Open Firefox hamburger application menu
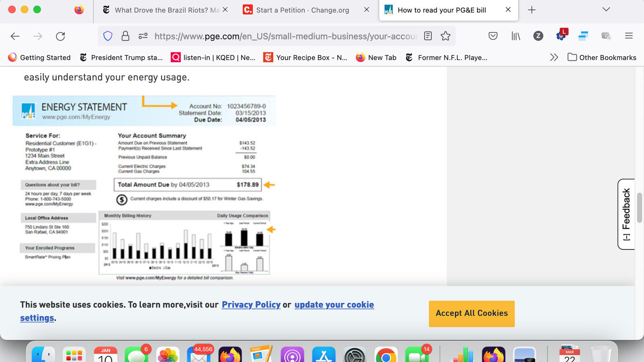Screen dimensions: 644x362 pyautogui.click(x=629, y=36)
